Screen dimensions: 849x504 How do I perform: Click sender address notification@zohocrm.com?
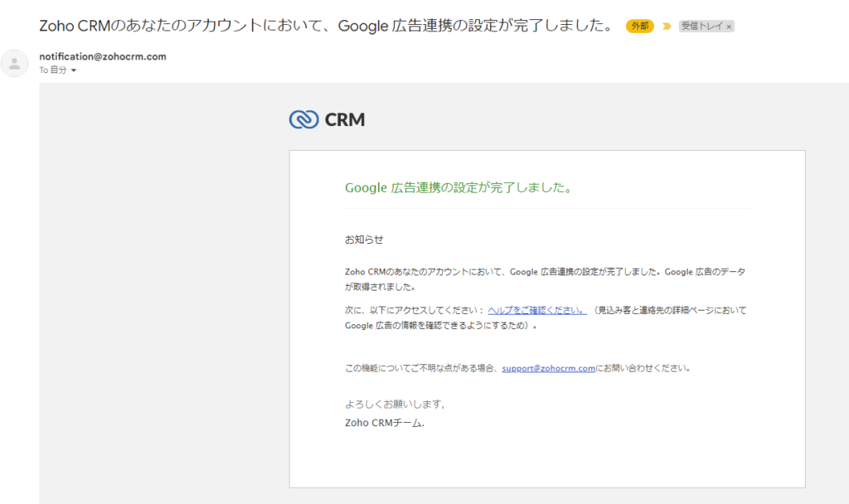(103, 56)
